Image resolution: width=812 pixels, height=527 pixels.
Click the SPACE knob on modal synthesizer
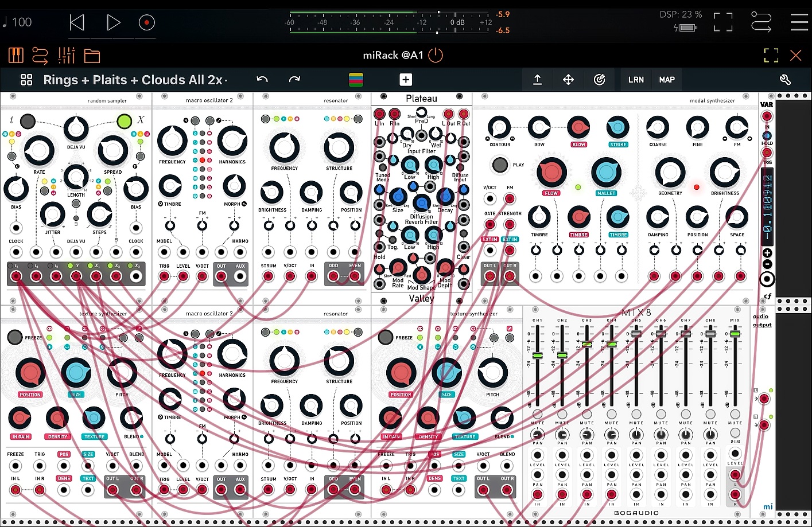(x=737, y=217)
